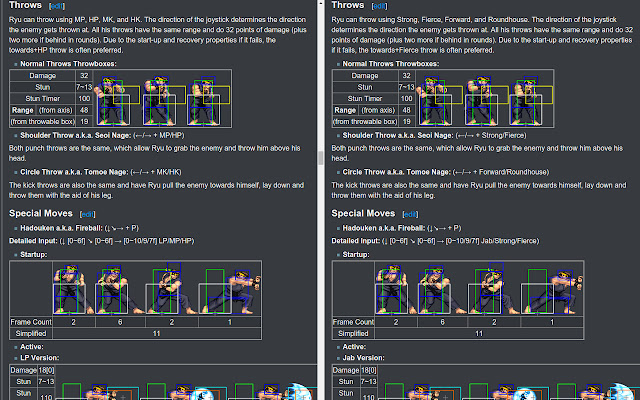Screen dimensions: 640x400
Task: Click 'Special Moves' heading in right pane
Action: (363, 213)
